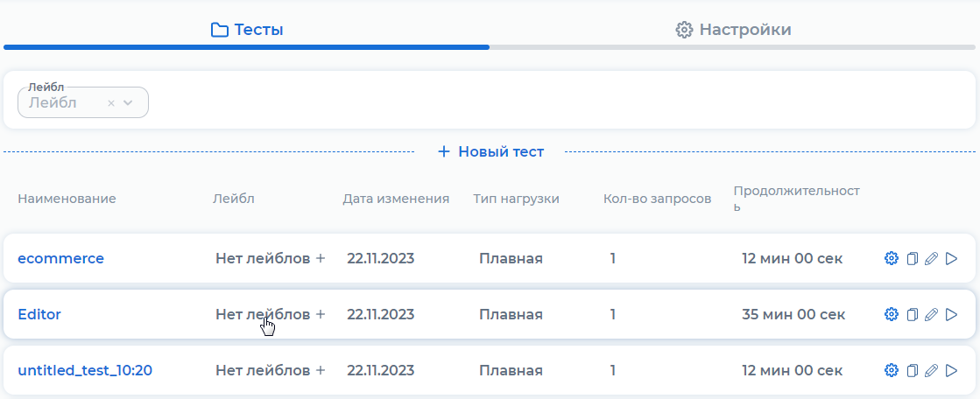980x399 pixels.
Task: Copy the untitled_test_10:20 test
Action: click(x=912, y=371)
